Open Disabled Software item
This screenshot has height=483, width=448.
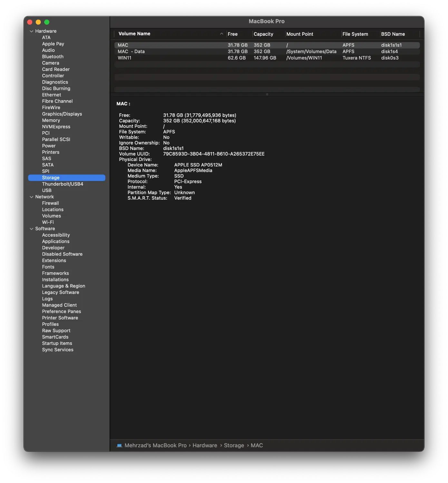click(x=62, y=254)
